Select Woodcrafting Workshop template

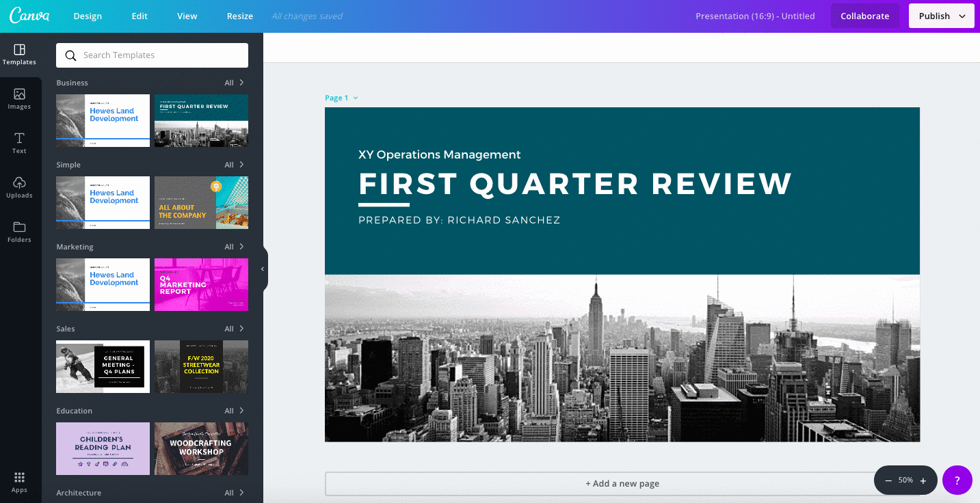[201, 448]
